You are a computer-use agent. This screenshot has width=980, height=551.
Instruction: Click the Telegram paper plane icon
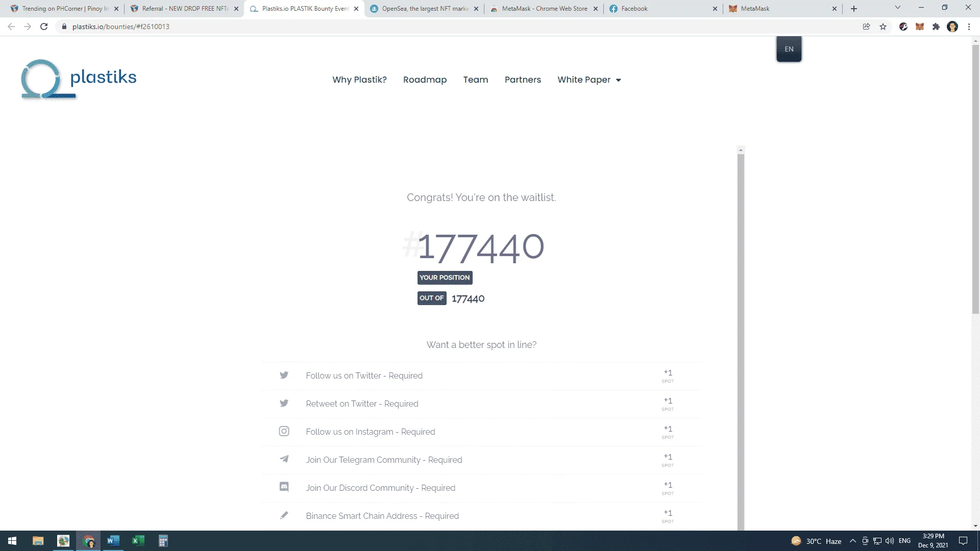[x=284, y=459]
